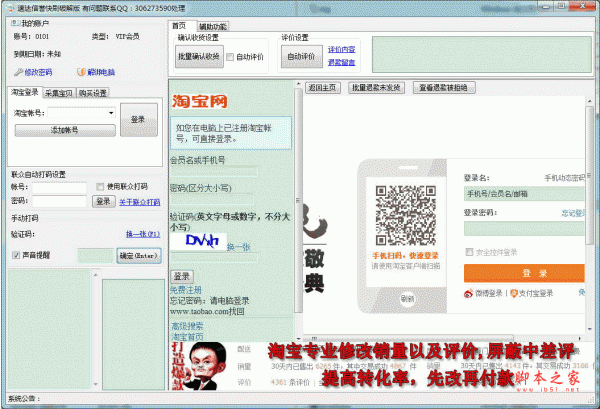This screenshot has height=409, width=600.
Task: Click the 自动评价 button
Action: pyautogui.click(x=302, y=57)
